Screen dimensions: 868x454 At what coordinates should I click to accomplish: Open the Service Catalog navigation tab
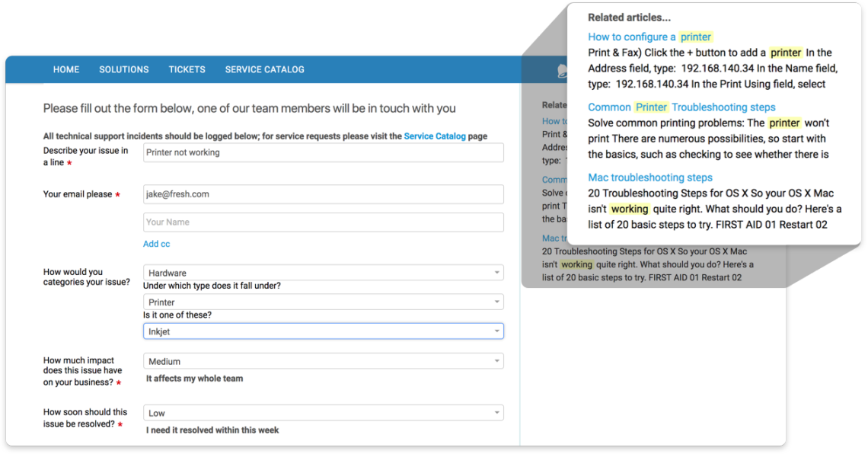[264, 69]
